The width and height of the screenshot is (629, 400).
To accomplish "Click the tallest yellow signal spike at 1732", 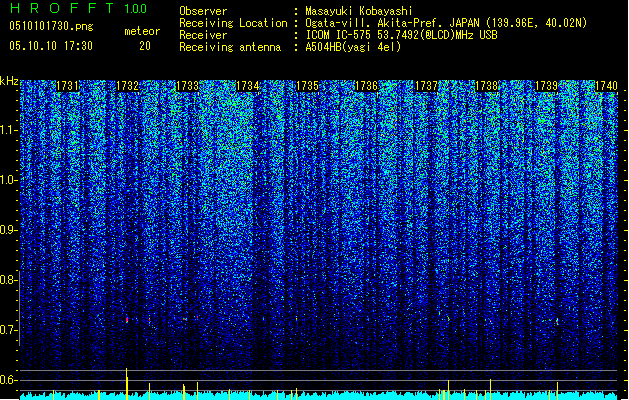I will (x=127, y=384).
